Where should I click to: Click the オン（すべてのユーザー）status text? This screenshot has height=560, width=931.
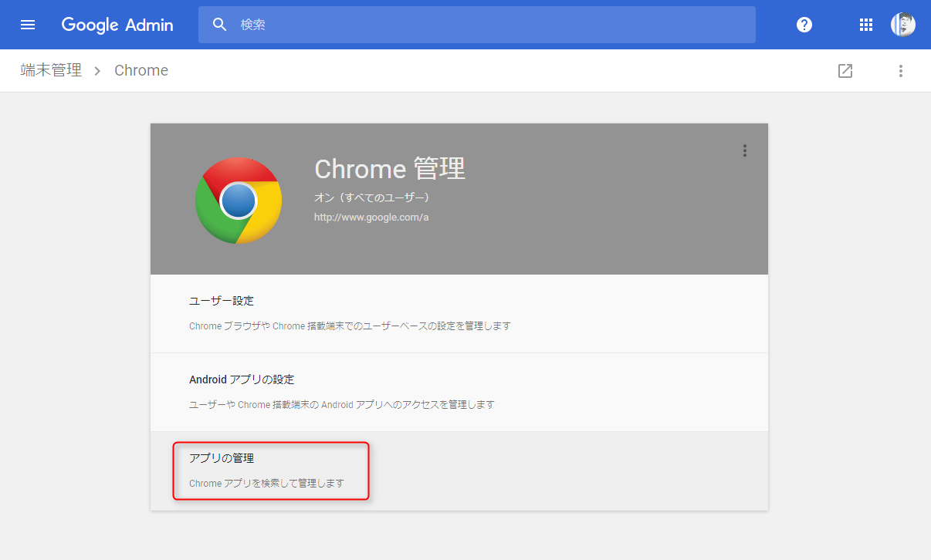[372, 198]
